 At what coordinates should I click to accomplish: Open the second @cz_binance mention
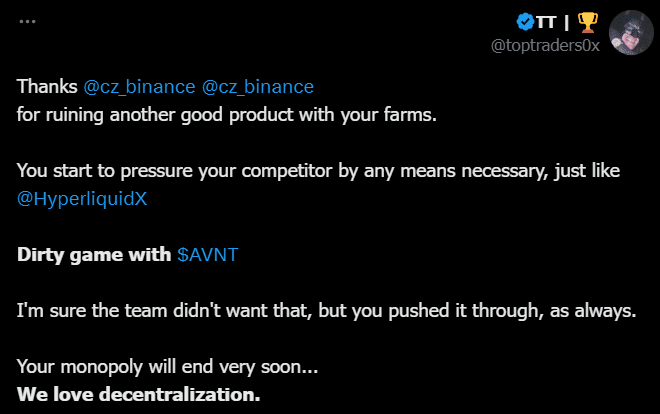pos(258,86)
